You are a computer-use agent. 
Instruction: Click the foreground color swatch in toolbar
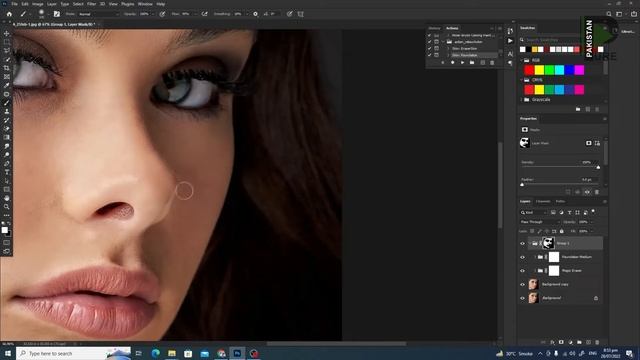tap(4, 230)
